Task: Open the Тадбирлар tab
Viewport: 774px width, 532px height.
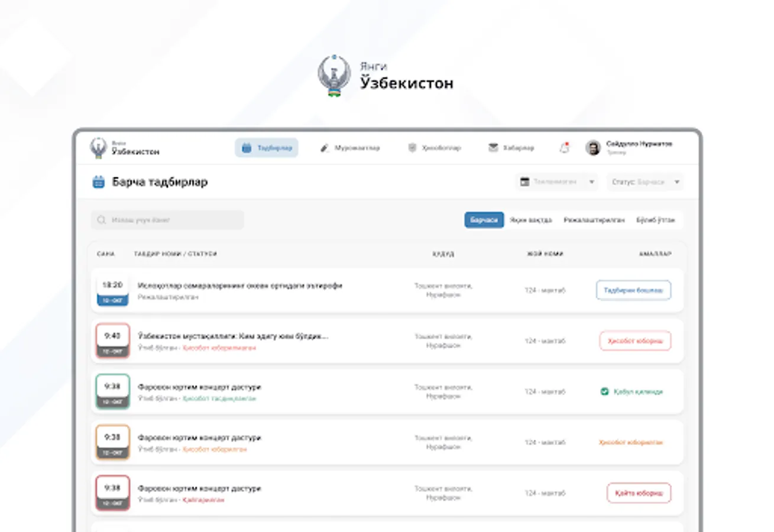Action: click(267, 148)
